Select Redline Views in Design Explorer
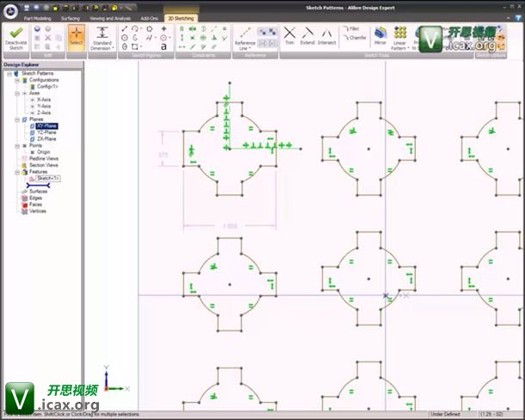 click(44, 158)
